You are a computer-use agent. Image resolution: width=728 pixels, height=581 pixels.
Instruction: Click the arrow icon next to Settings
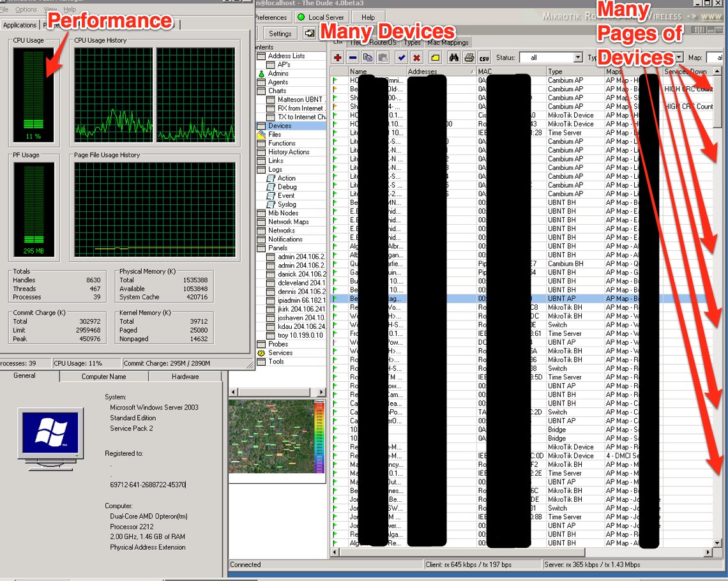310,33
